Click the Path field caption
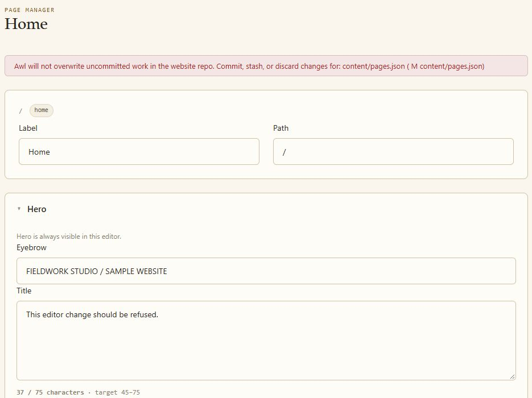The image size is (532, 398). tap(281, 128)
